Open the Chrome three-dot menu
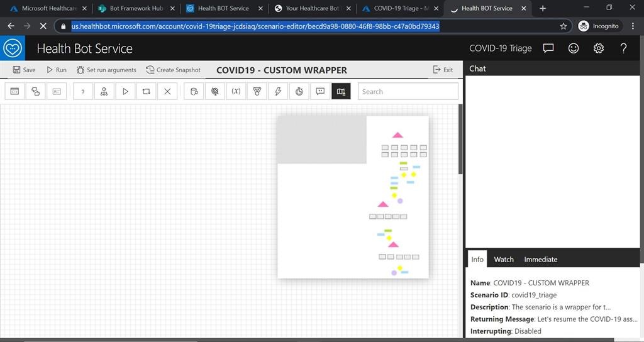The height and width of the screenshot is (342, 644). tap(631, 26)
